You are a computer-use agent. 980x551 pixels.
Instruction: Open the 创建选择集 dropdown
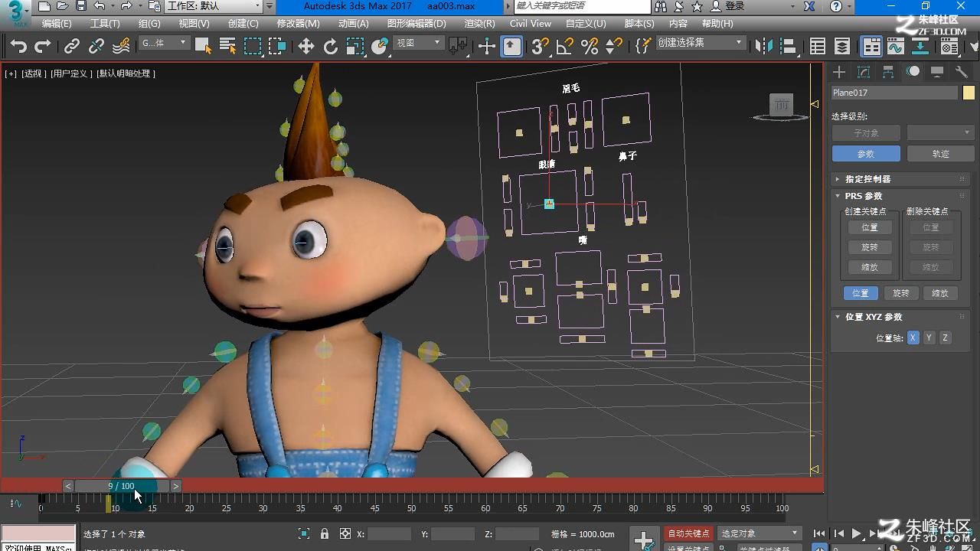pyautogui.click(x=700, y=44)
